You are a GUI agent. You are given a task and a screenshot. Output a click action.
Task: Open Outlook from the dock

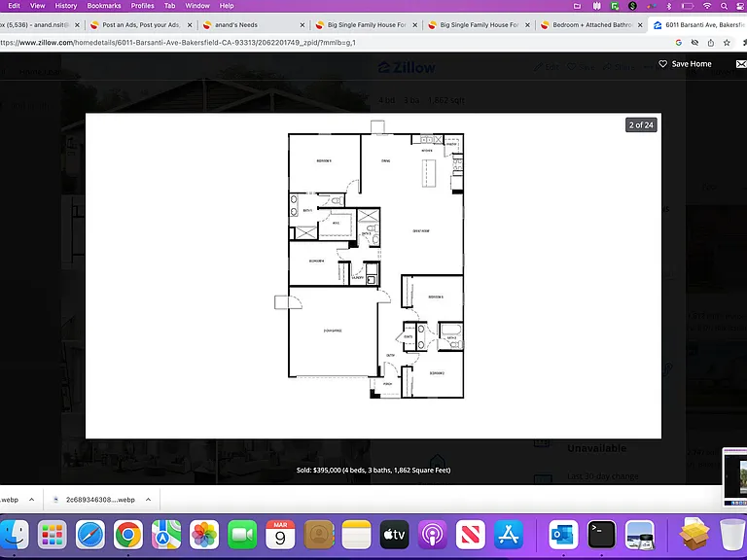(563, 535)
